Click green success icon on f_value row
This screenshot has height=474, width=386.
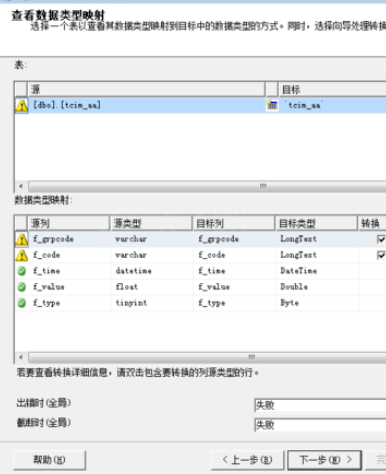(22, 287)
